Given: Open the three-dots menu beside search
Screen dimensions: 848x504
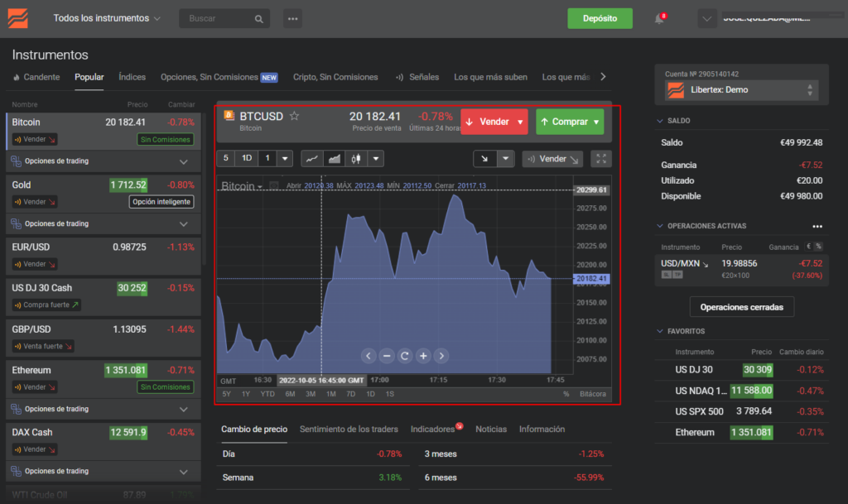Looking at the screenshot, I should pyautogui.click(x=292, y=18).
